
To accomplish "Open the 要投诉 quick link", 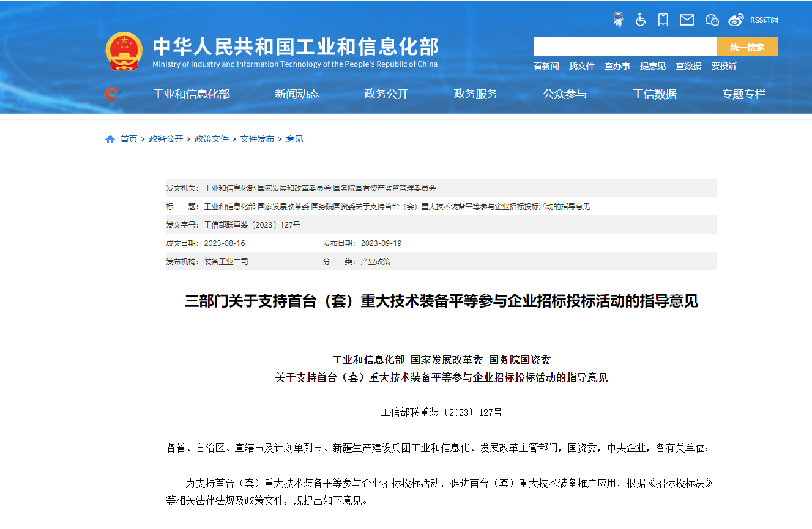I will point(724,66).
